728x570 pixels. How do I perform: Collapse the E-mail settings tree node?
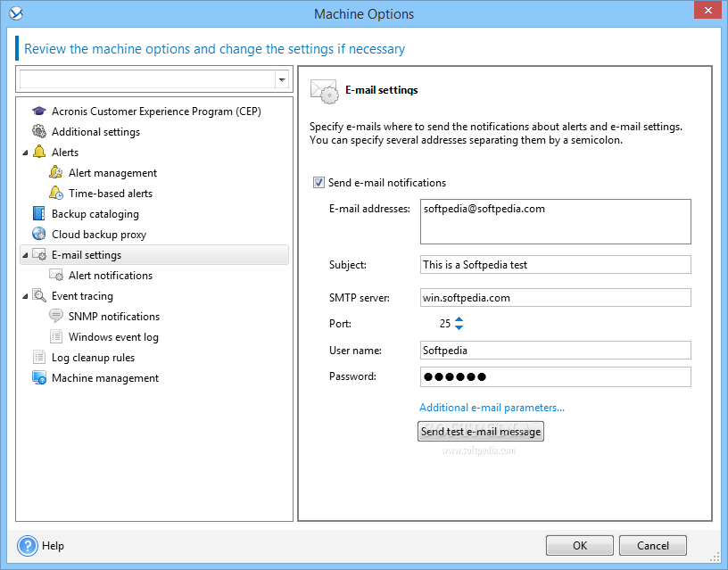(x=25, y=255)
